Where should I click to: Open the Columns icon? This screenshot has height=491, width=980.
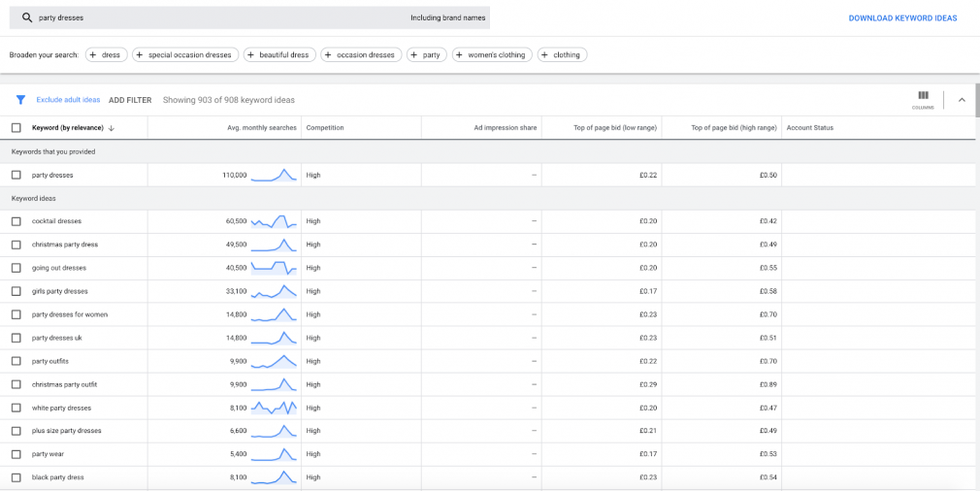[923, 99]
